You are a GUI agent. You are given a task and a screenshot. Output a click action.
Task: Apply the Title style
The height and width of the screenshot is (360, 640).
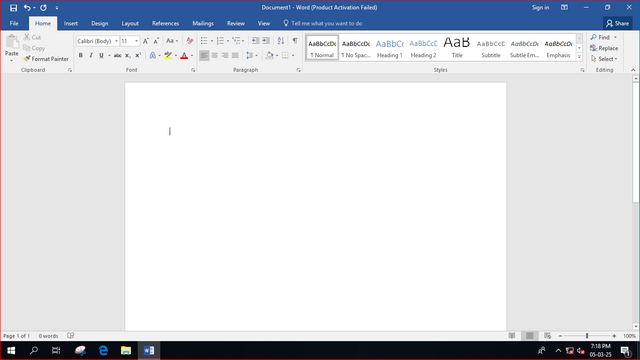tap(457, 47)
